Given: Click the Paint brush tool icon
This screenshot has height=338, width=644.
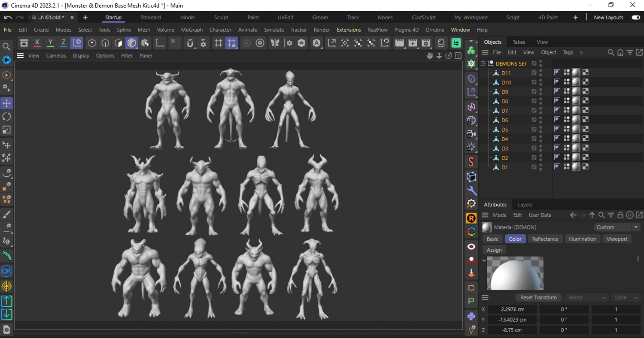Looking at the screenshot, I should tap(6, 214).
